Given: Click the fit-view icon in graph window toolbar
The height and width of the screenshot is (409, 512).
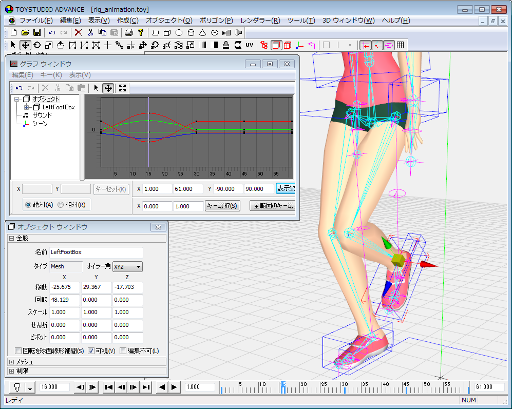Looking at the screenshot, I should pos(123,88).
